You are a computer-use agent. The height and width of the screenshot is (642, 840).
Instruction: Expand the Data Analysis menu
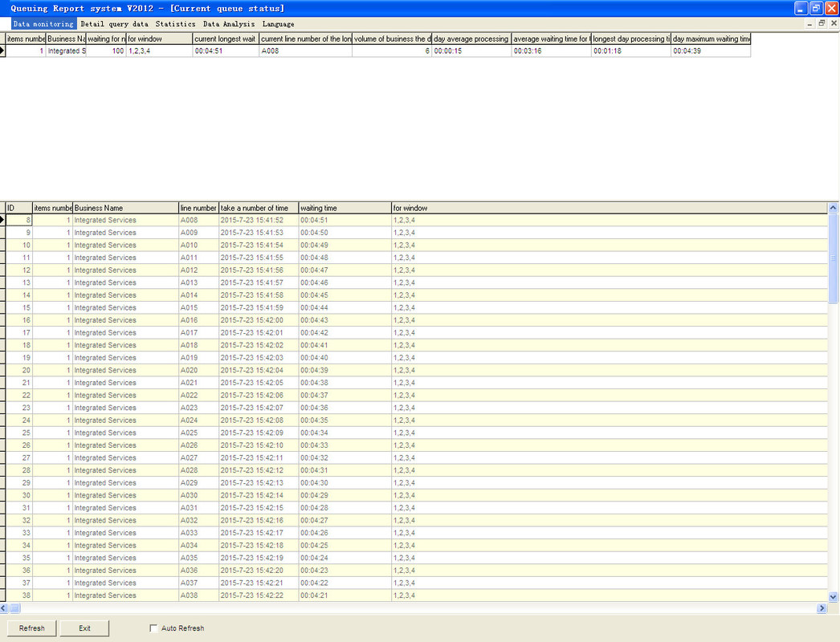(229, 24)
